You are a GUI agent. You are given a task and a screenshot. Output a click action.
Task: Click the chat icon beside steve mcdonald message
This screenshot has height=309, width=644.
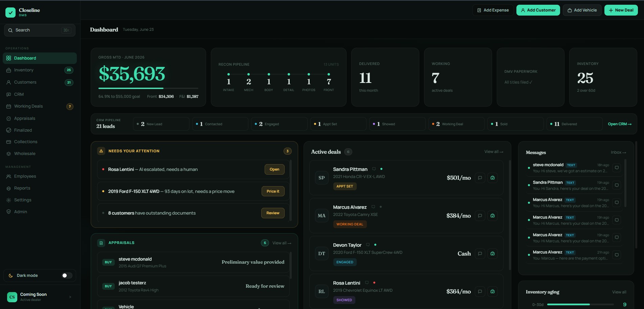617,168
